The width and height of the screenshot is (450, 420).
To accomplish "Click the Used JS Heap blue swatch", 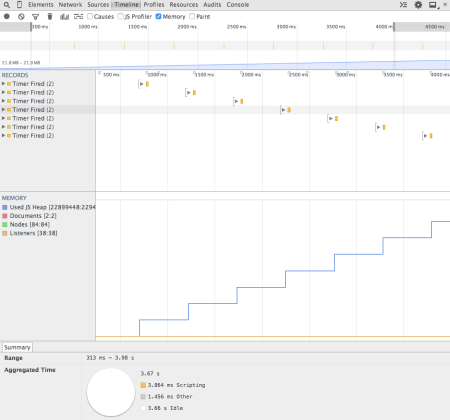I will (5, 207).
